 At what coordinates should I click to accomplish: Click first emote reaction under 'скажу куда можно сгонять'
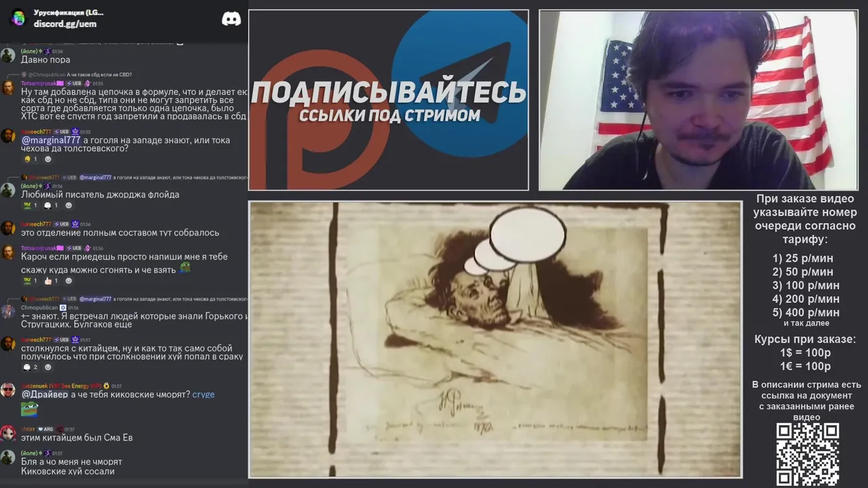tap(30, 281)
